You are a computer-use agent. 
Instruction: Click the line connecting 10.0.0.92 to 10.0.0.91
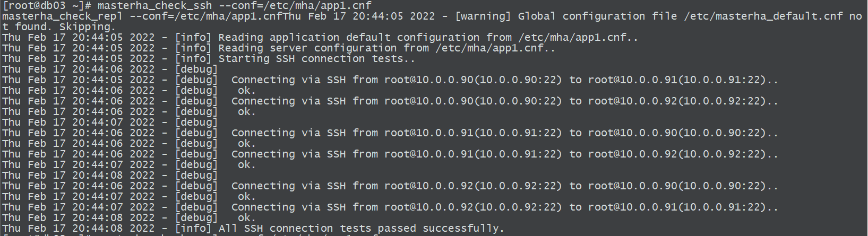point(390,207)
